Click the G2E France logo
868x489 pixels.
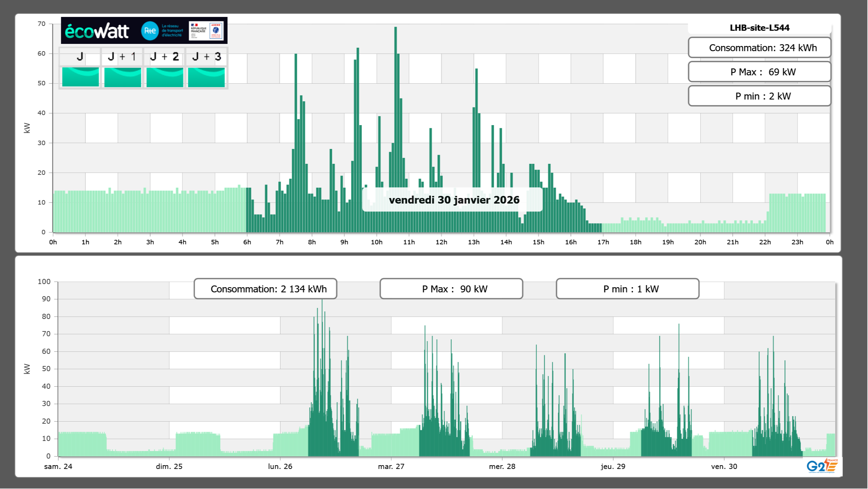[822, 466]
